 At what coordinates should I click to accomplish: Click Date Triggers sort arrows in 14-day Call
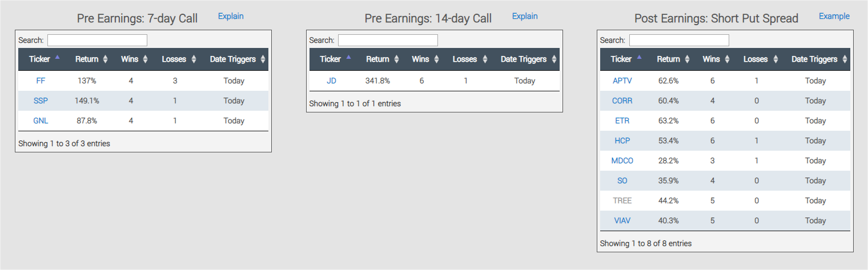pos(553,59)
